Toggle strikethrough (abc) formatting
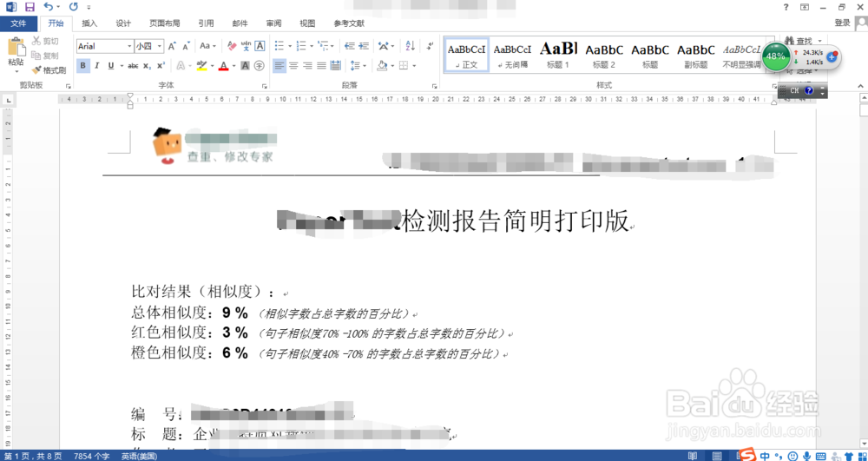Image resolution: width=868 pixels, height=461 pixels. coord(133,66)
